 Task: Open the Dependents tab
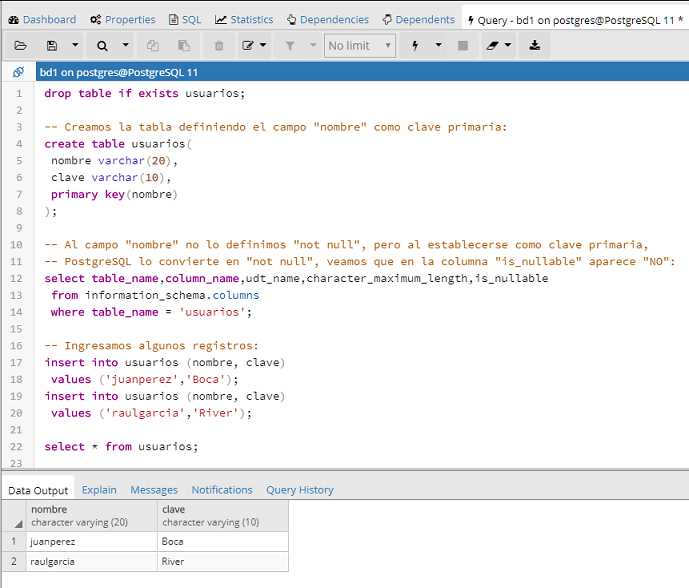pos(418,19)
